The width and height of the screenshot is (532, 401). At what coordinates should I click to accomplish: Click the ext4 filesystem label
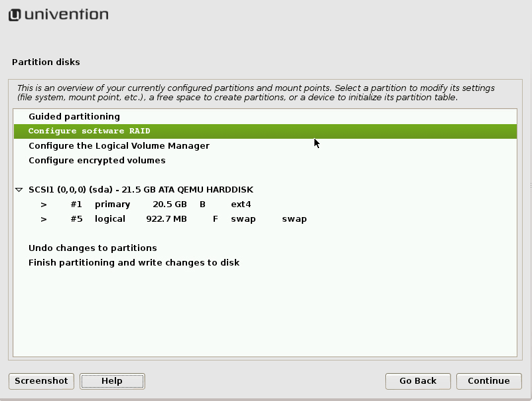[x=241, y=204]
